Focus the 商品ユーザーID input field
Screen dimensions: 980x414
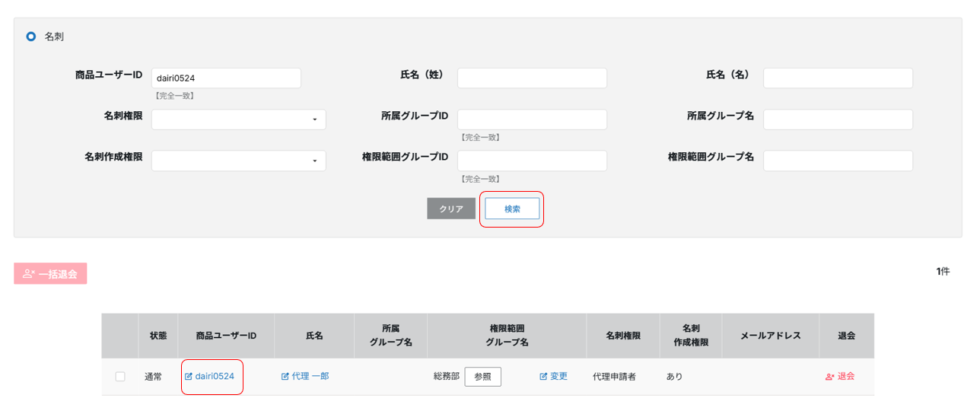(x=226, y=78)
